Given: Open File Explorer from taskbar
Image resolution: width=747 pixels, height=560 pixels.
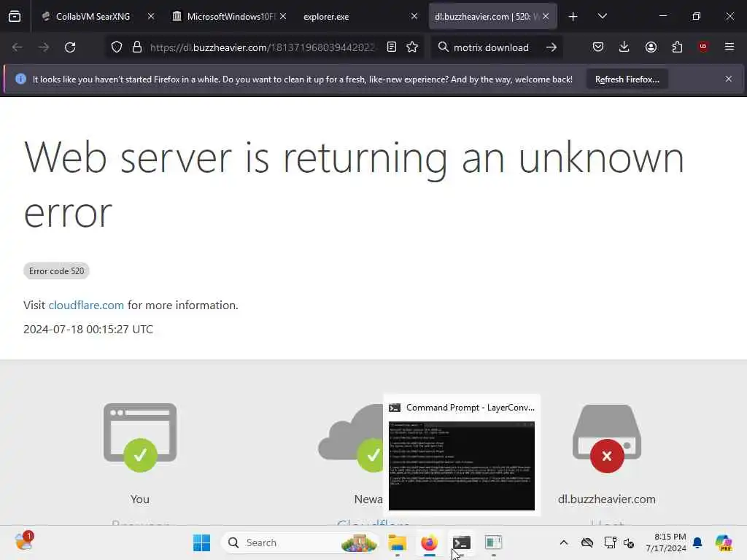Looking at the screenshot, I should (x=397, y=542).
